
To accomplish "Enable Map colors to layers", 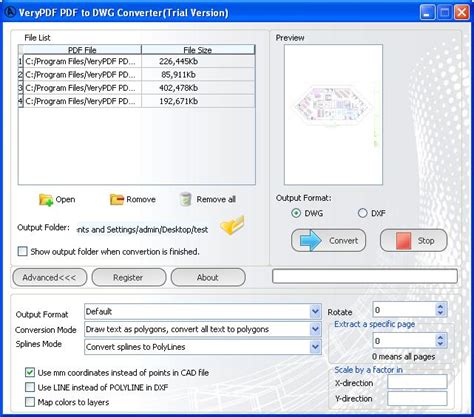I will click(30, 402).
